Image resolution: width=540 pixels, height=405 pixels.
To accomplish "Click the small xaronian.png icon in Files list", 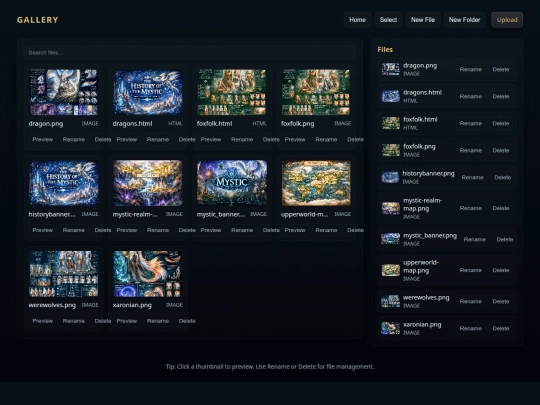I will [x=391, y=328].
